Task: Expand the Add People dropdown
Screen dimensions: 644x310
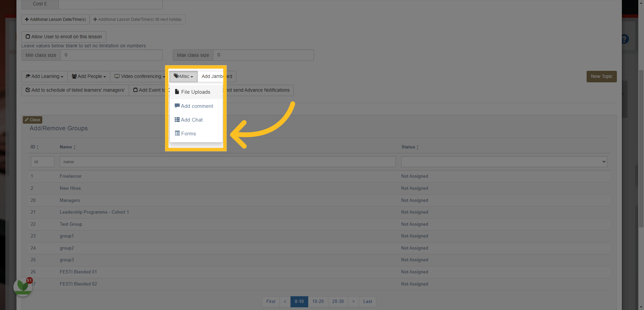Action: tap(89, 77)
